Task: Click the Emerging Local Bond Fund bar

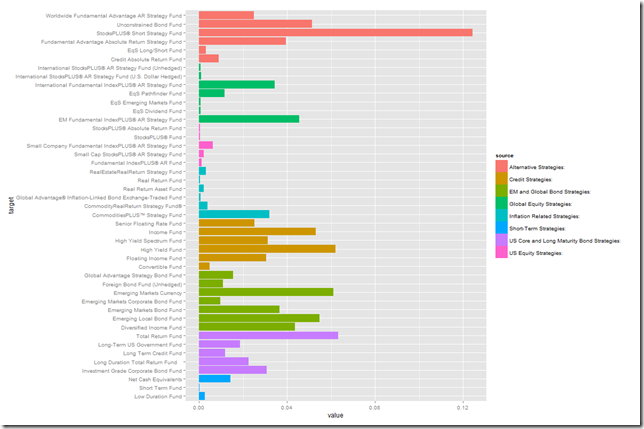Action: [x=259, y=318]
